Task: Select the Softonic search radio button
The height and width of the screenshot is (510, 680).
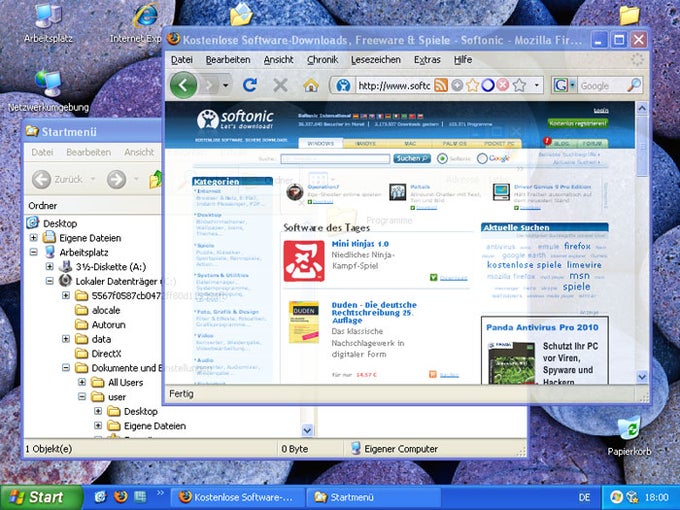Action: click(x=442, y=159)
